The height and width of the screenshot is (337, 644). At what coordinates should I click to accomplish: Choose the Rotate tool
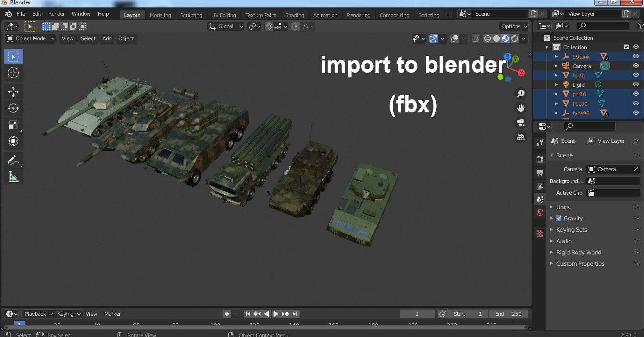click(x=13, y=108)
